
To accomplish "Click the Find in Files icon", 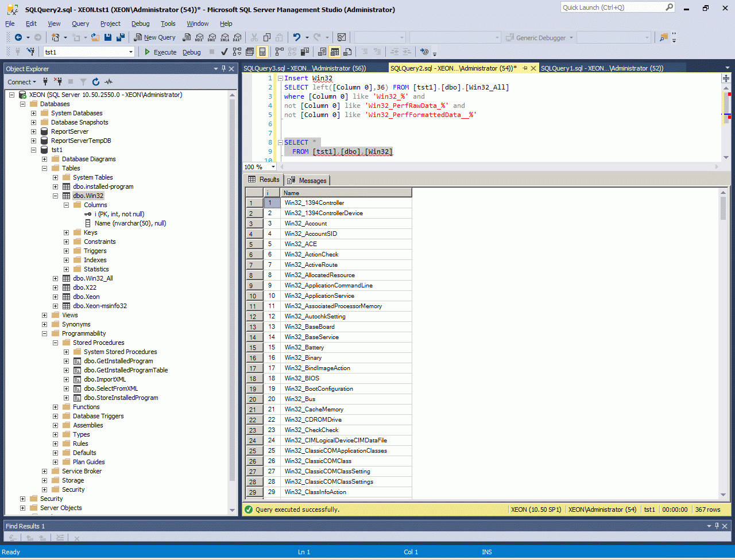I will (664, 37).
